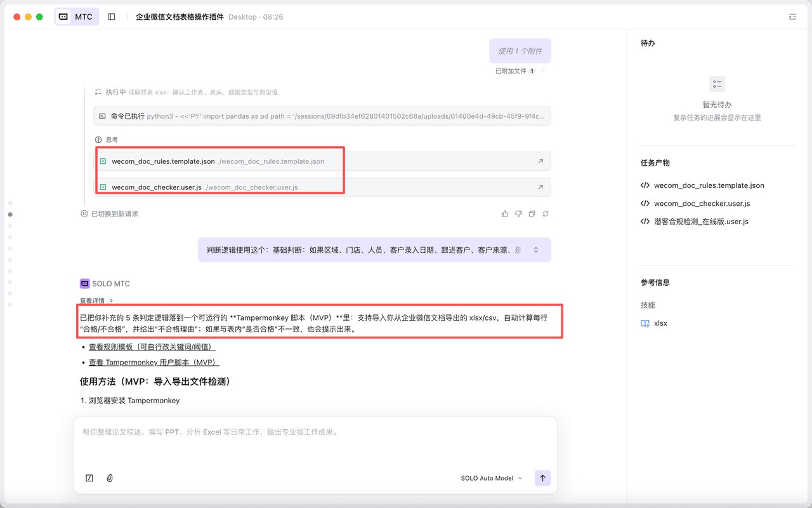Click the 使用 1 个附件 message bubble

(x=520, y=51)
